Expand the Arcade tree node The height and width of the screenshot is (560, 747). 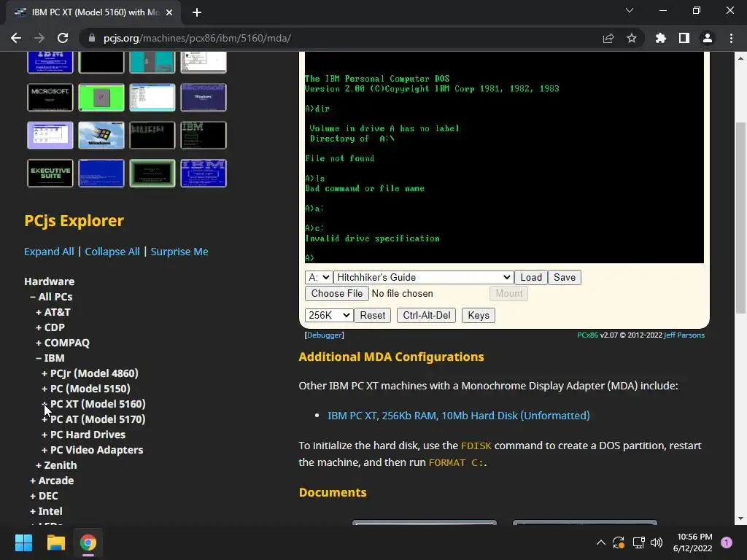click(33, 481)
